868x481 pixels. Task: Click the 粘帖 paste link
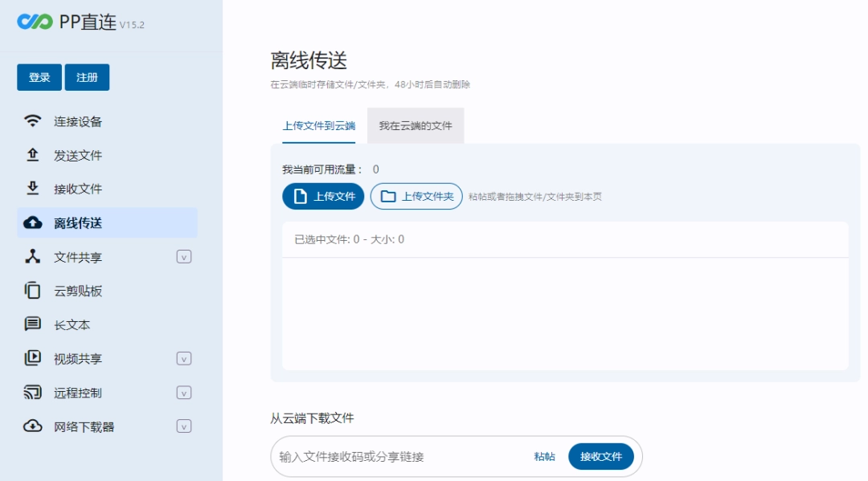tap(543, 455)
